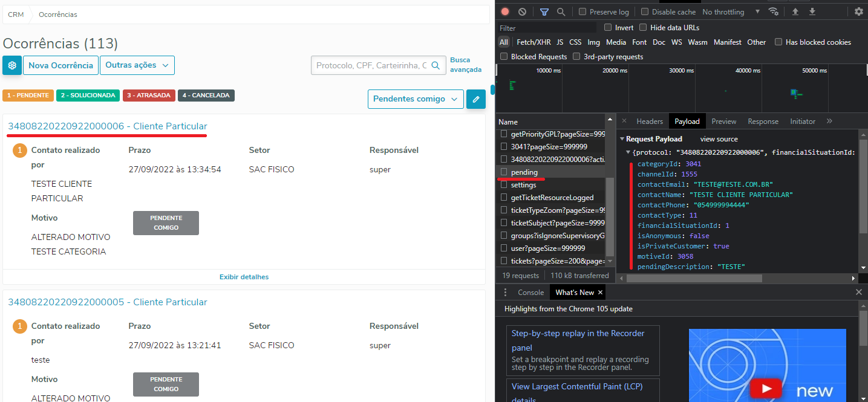The image size is (868, 402).
Task: Clear the network log
Action: 522,11
